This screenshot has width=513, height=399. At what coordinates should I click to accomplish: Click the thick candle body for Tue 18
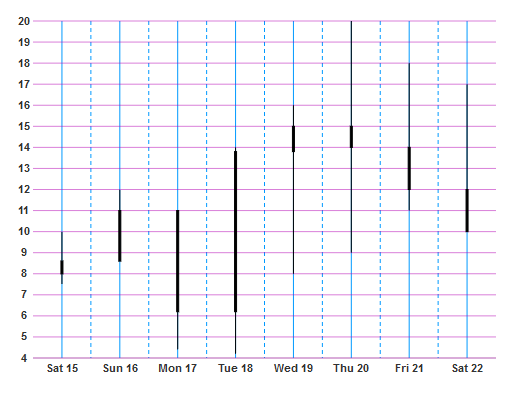(236, 231)
